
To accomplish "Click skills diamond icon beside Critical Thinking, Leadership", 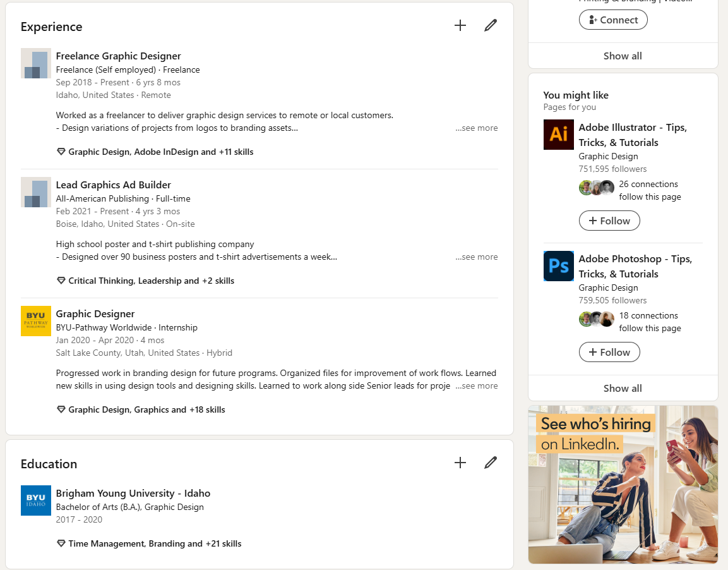I will pos(61,281).
